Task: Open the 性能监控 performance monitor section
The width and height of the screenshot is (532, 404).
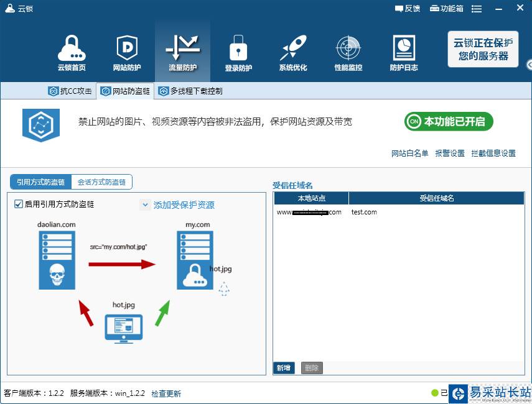Action: coord(348,53)
